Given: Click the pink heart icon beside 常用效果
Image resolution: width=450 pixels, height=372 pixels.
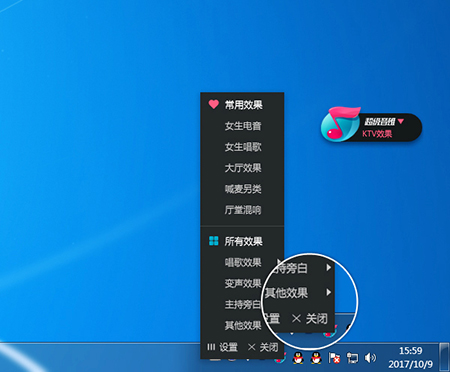Looking at the screenshot, I should [x=214, y=105].
